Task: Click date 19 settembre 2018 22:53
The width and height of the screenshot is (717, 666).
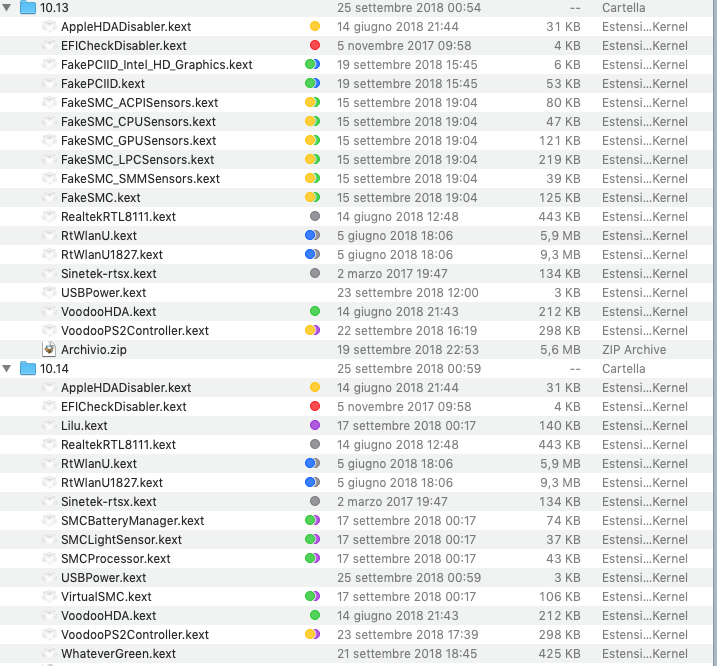Action: coord(408,350)
